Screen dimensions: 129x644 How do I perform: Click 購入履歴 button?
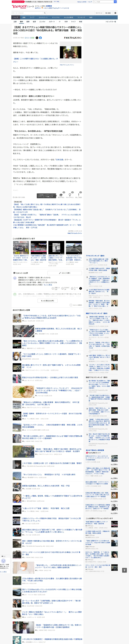click(x=108, y=13)
